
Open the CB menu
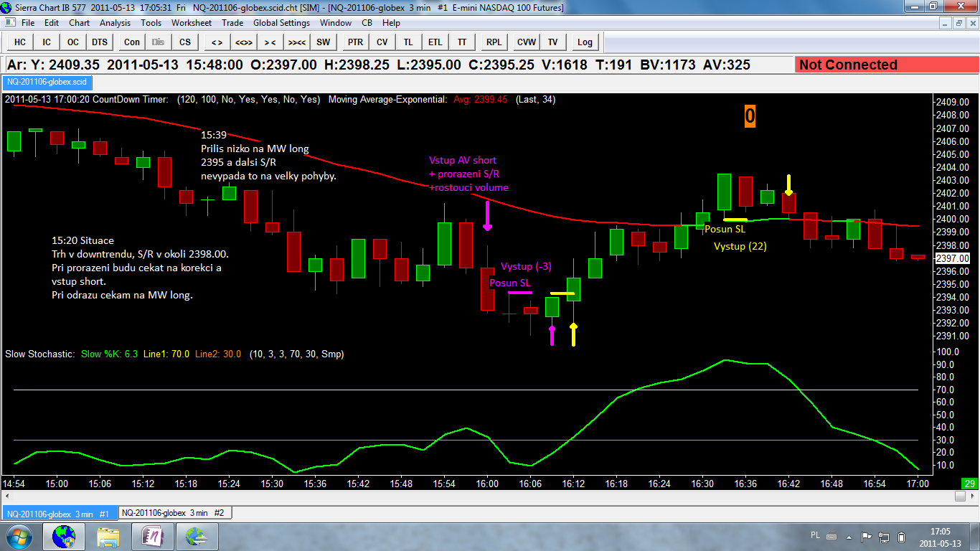[367, 23]
